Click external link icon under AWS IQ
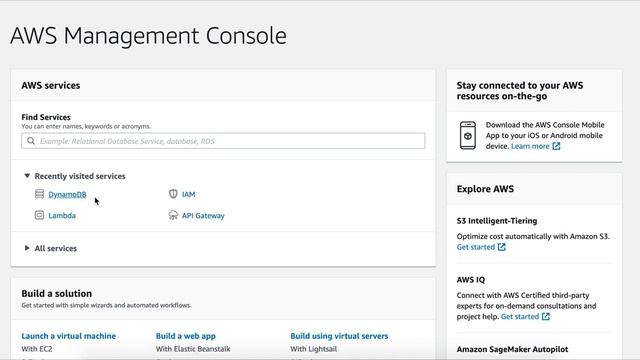 coord(546,316)
